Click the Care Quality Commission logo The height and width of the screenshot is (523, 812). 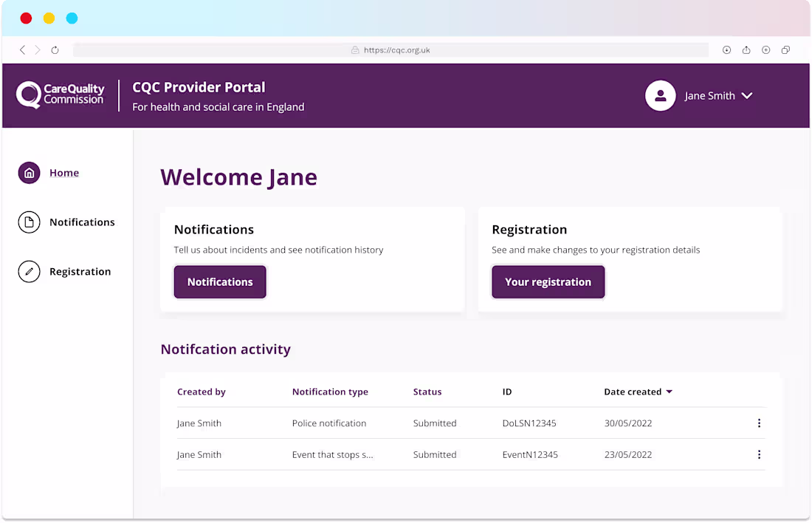point(59,95)
